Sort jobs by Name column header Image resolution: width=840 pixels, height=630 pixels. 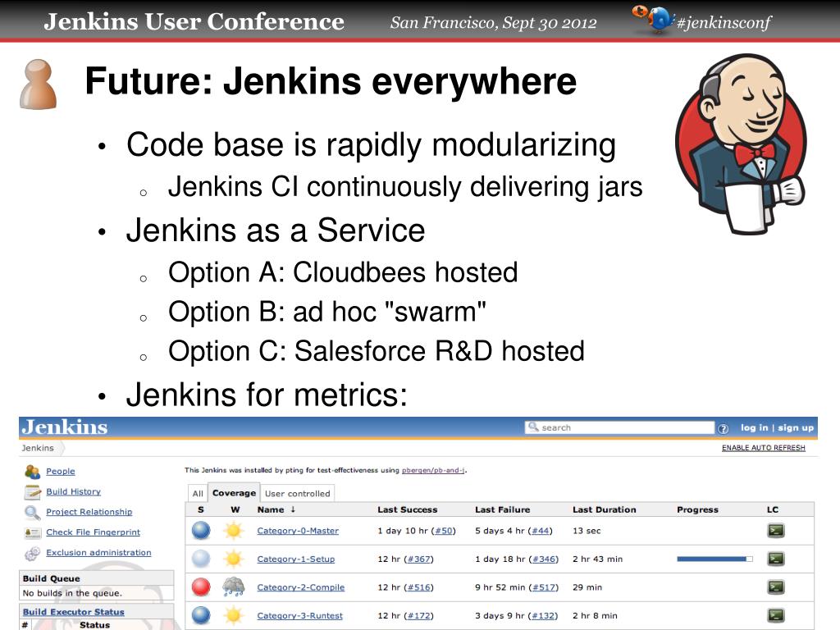click(276, 509)
